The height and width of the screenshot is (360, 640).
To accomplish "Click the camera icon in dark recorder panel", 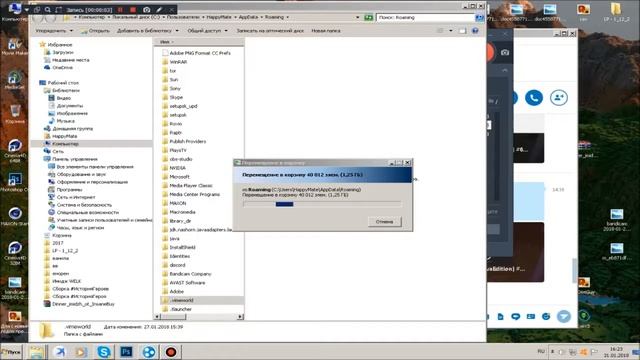I will coord(505,52).
